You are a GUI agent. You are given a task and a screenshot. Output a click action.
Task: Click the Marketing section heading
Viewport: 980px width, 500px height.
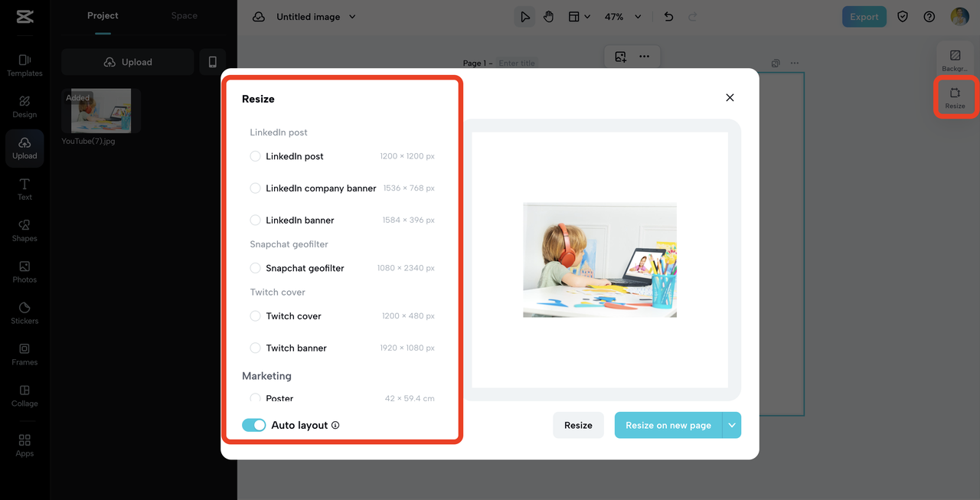point(266,376)
